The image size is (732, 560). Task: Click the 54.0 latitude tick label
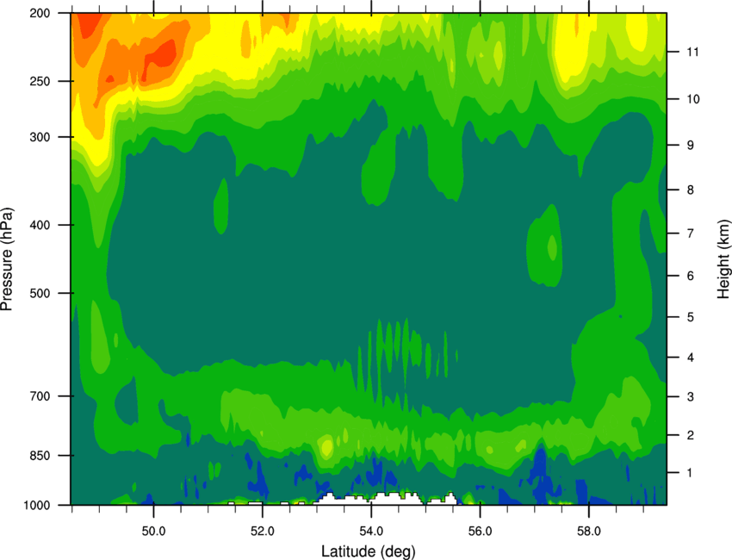(x=371, y=532)
